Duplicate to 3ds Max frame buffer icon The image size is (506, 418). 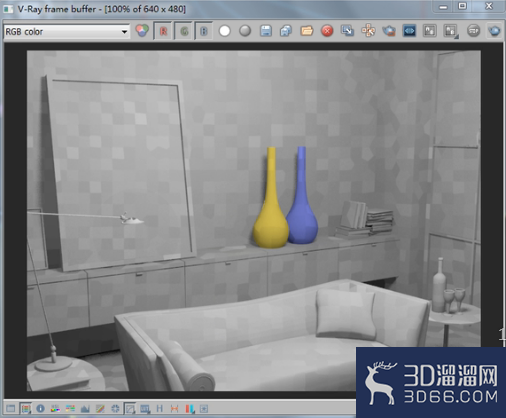pos(347,31)
